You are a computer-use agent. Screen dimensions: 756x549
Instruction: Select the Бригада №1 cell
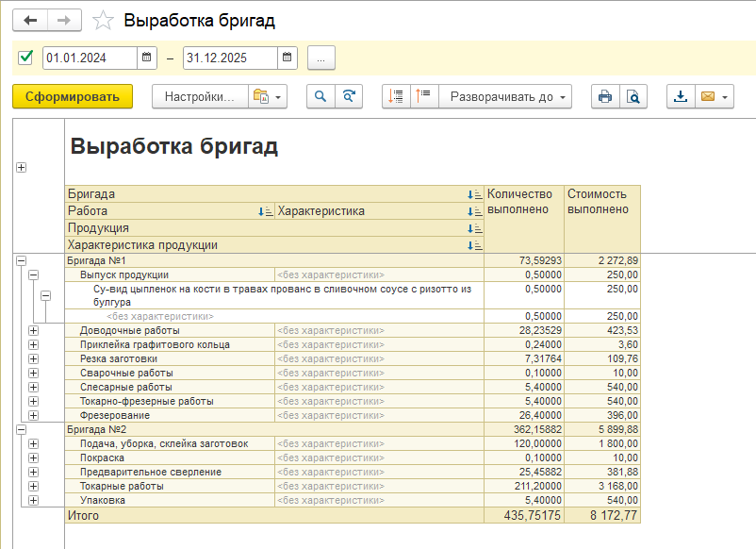click(x=274, y=260)
